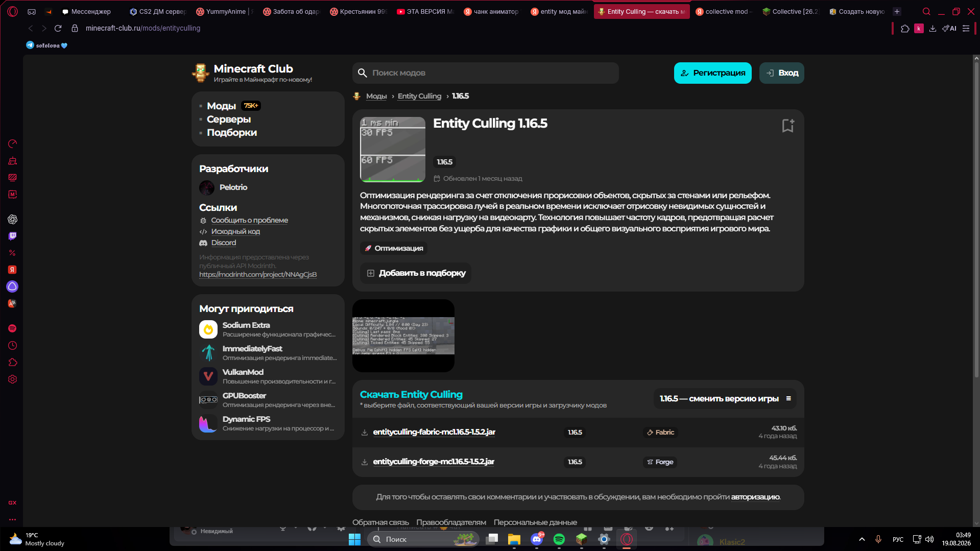Screen dimensions: 980x551
Task: Open the red Yandex icon in sidebar
Action: 13,270
